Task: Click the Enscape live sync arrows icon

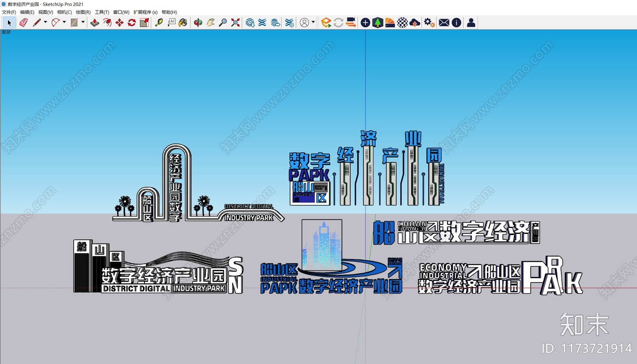Action: tap(338, 23)
